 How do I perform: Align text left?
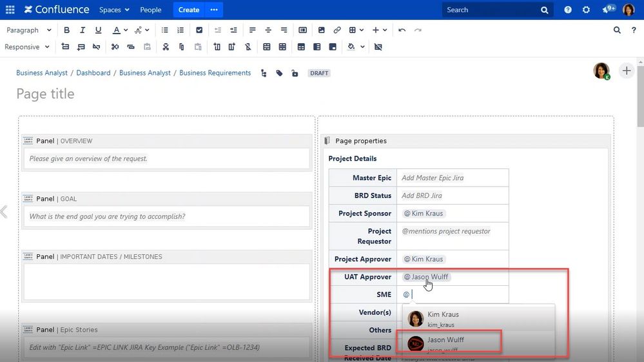click(x=252, y=30)
